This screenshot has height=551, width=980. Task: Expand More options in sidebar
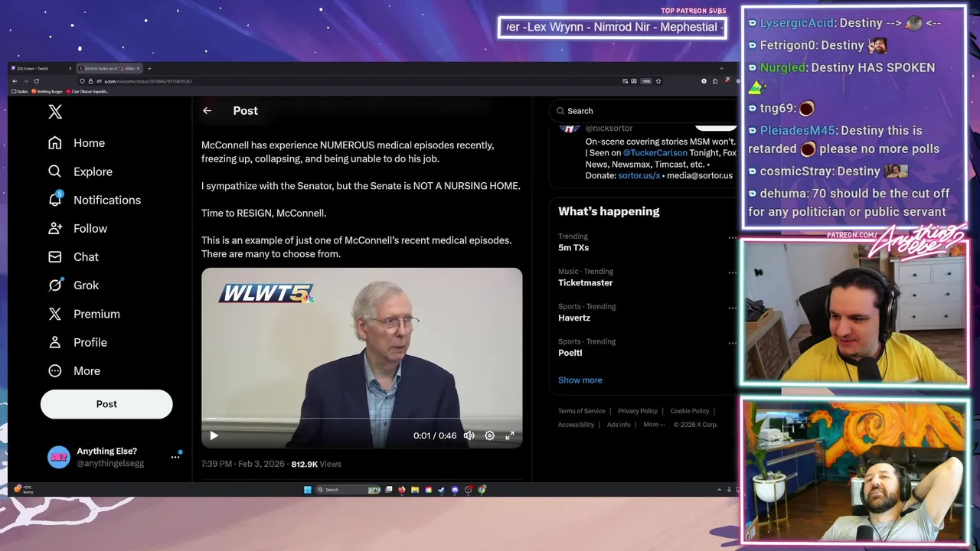click(74, 370)
